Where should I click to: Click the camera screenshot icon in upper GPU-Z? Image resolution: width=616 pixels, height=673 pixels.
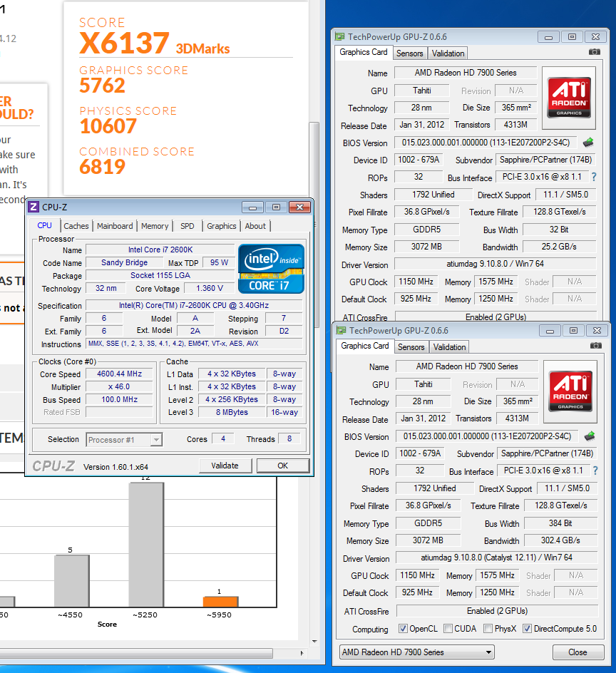(594, 52)
